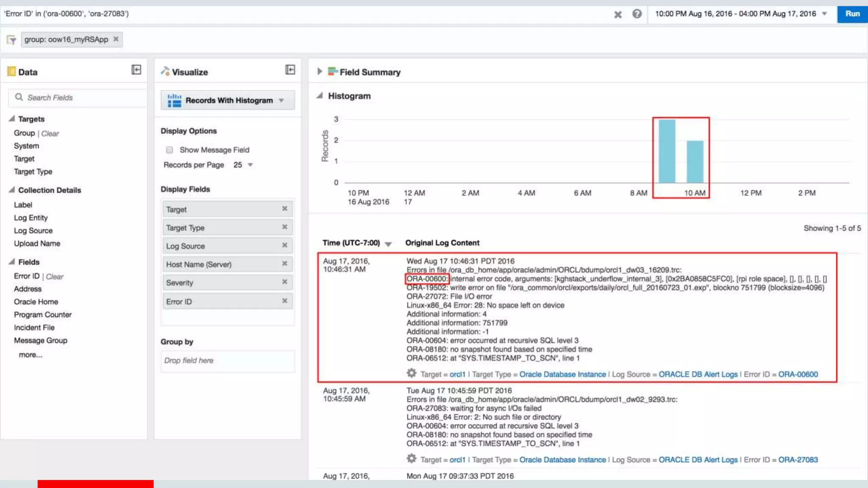Open the help question mark icon

click(x=637, y=14)
